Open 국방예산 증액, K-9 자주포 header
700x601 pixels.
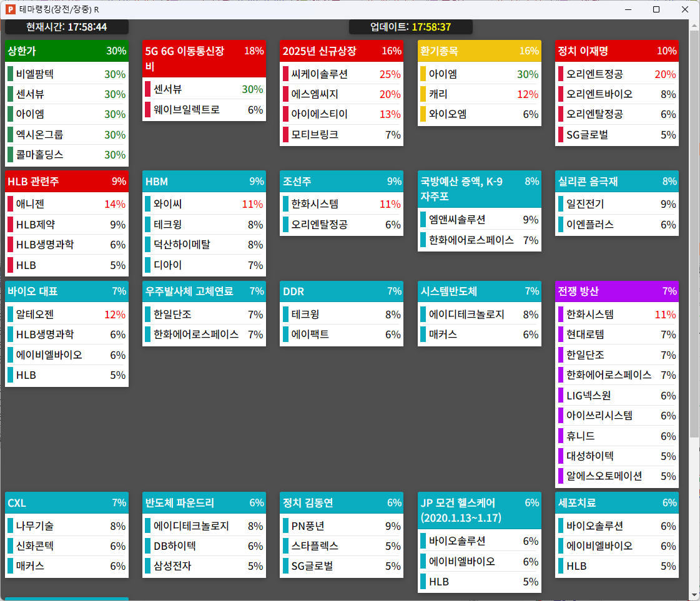pyautogui.click(x=480, y=188)
